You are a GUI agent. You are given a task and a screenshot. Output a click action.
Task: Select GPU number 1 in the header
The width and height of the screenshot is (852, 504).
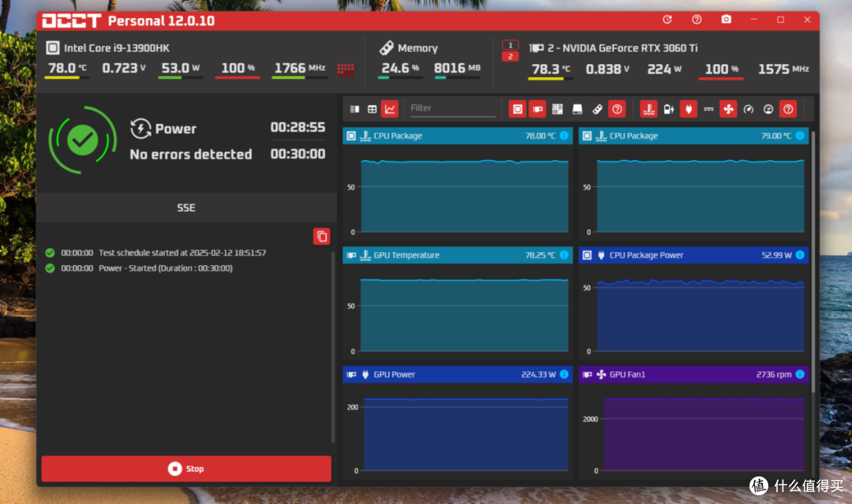point(510,45)
